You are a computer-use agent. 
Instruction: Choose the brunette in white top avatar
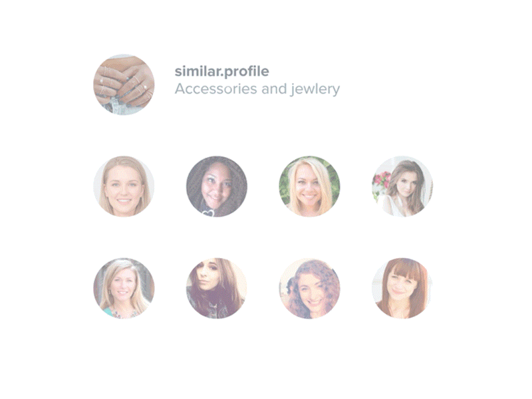coord(402,186)
